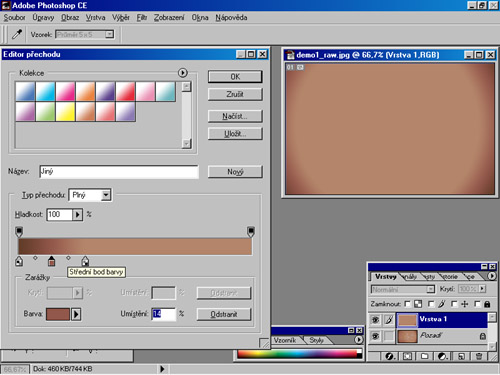This screenshot has width=500, height=375.
Task: Enable lock transparent pixels checkbox
Action: tap(407, 304)
